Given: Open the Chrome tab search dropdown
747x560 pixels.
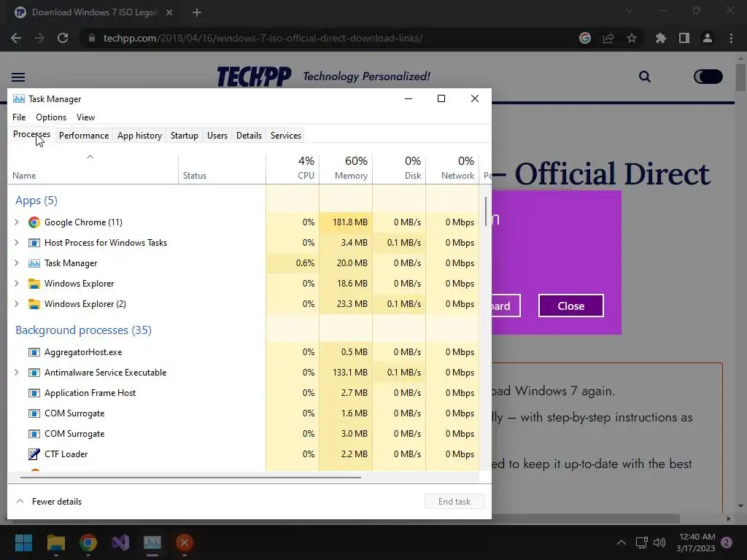Looking at the screenshot, I should pos(629,10).
